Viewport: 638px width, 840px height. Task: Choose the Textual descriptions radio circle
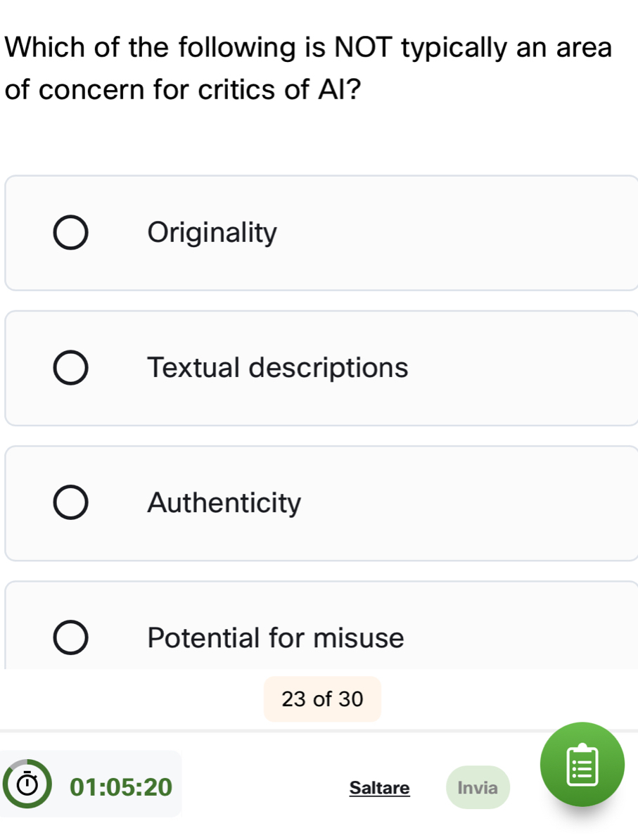pyautogui.click(x=71, y=369)
